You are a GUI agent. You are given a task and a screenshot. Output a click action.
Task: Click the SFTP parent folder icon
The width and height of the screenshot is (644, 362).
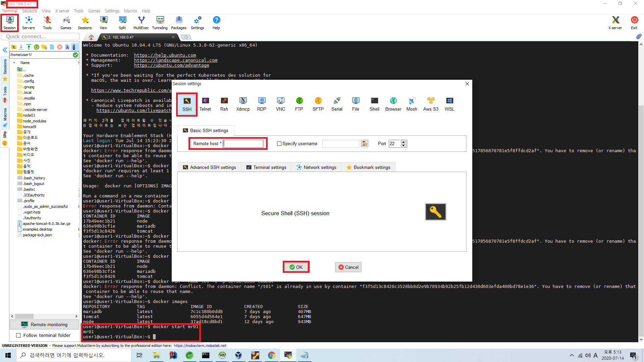pyautogui.click(x=14, y=47)
